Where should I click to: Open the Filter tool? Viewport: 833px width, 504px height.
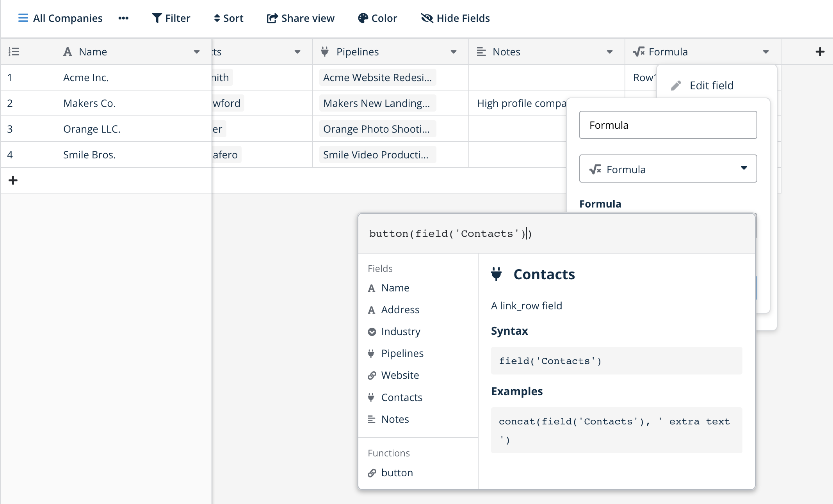click(171, 18)
